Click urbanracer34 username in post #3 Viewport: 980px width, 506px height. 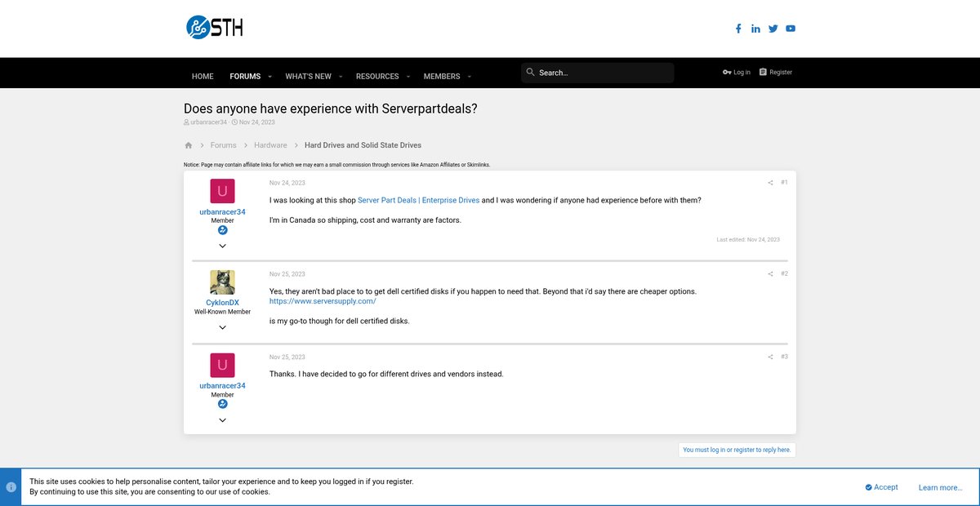[222, 386]
